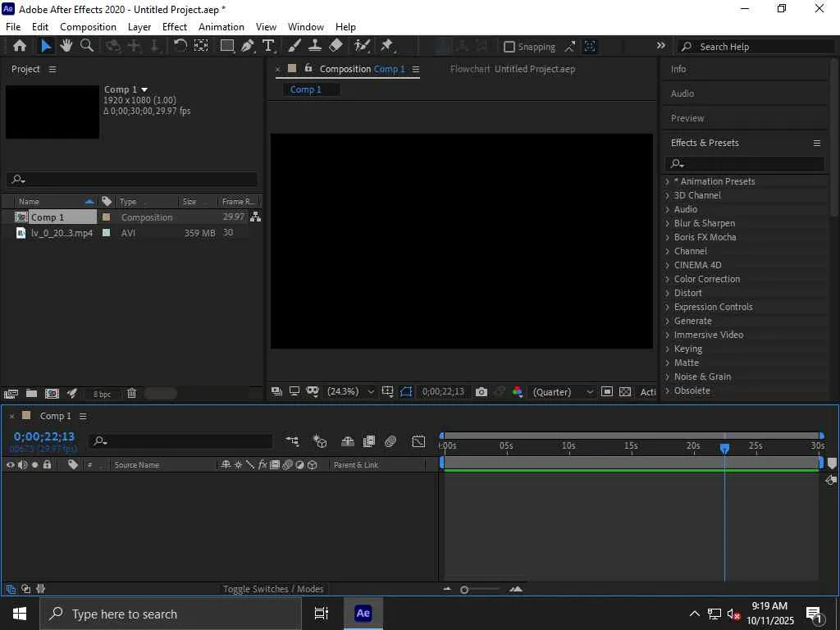Open the Composition menu
This screenshot has height=630, width=840.
[x=88, y=27]
